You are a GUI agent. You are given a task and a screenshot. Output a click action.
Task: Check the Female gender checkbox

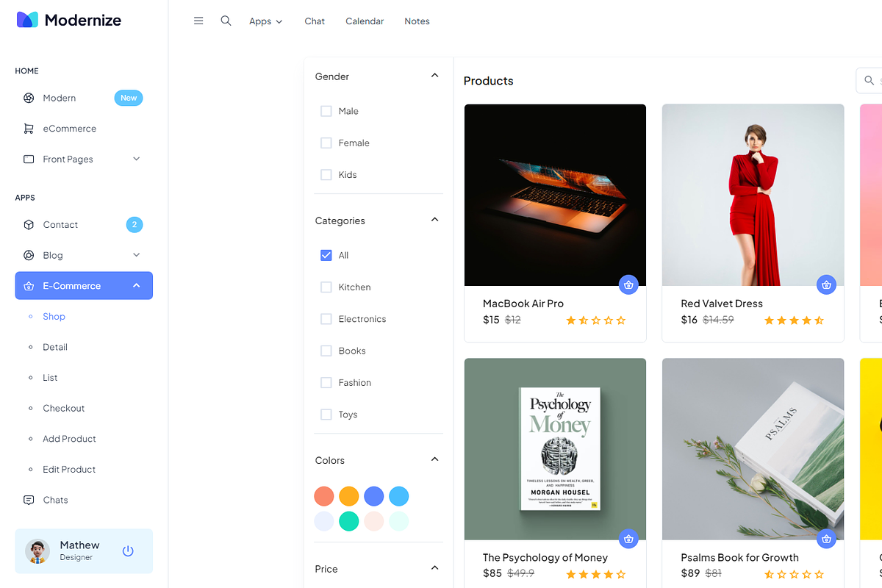click(x=326, y=143)
